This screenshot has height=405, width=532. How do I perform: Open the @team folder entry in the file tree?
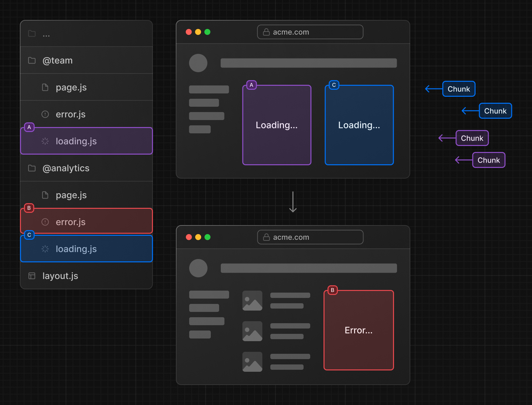pyautogui.click(x=58, y=60)
